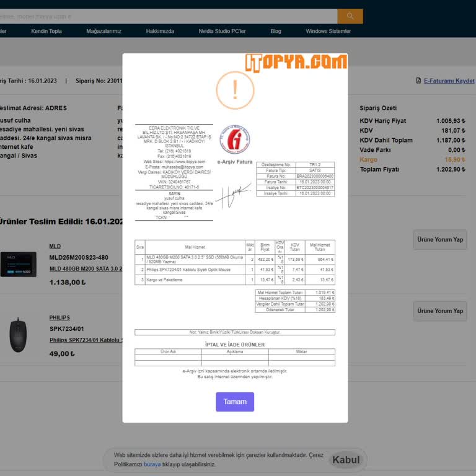The image size is (476, 476).
Task: Click the MLD25M200S23-480 model code
Action: tap(79, 257)
